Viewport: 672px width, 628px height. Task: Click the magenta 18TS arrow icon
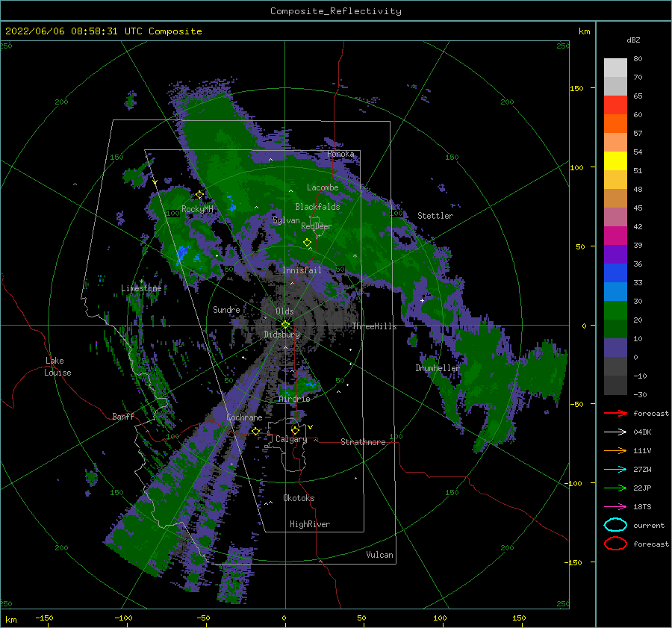(x=615, y=507)
